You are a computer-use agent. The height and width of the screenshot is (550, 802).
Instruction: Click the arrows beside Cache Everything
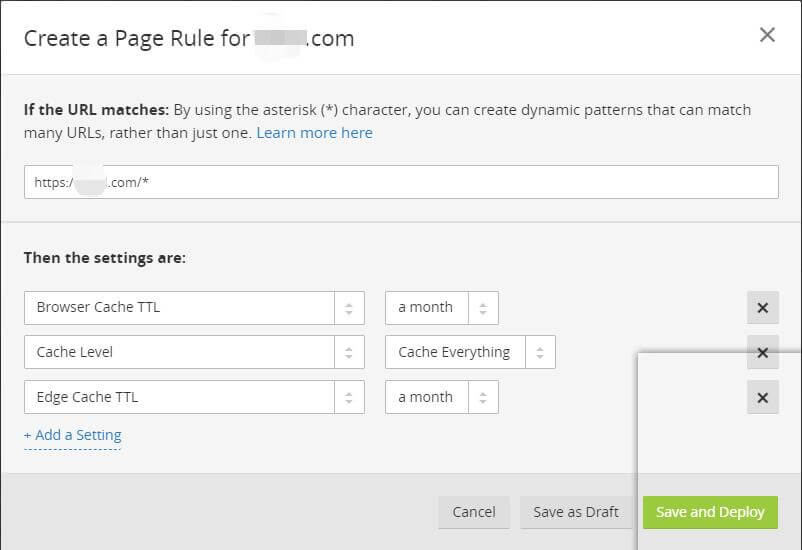click(x=540, y=353)
